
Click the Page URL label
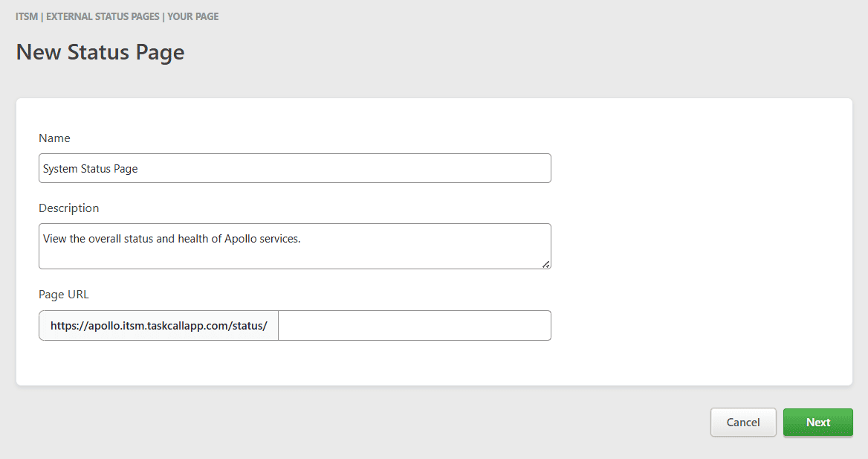(x=63, y=295)
